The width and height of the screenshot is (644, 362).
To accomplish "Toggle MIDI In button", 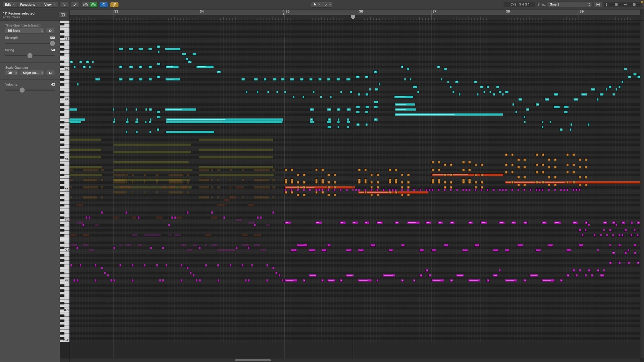I will pyautogui.click(x=86, y=5).
